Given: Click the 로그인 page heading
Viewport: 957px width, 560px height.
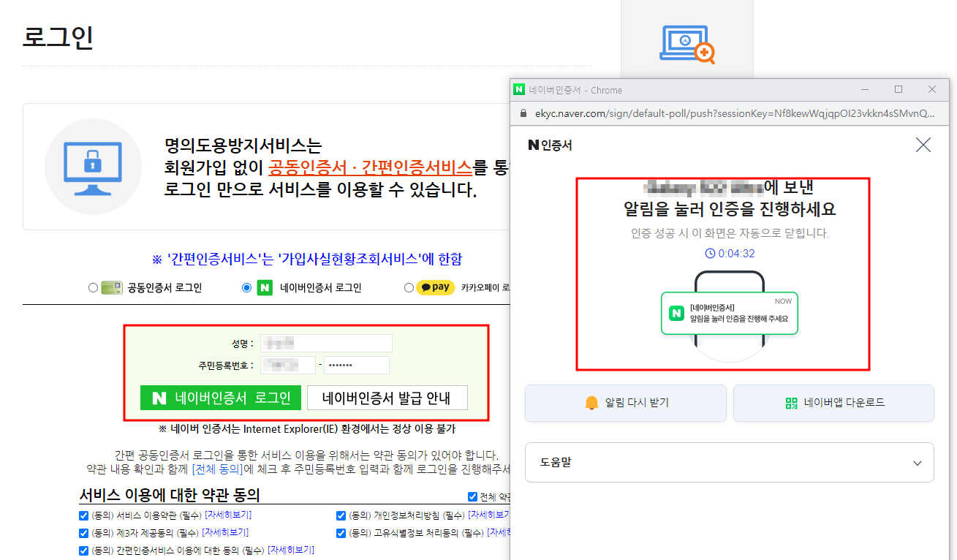Looking at the screenshot, I should pos(58,37).
